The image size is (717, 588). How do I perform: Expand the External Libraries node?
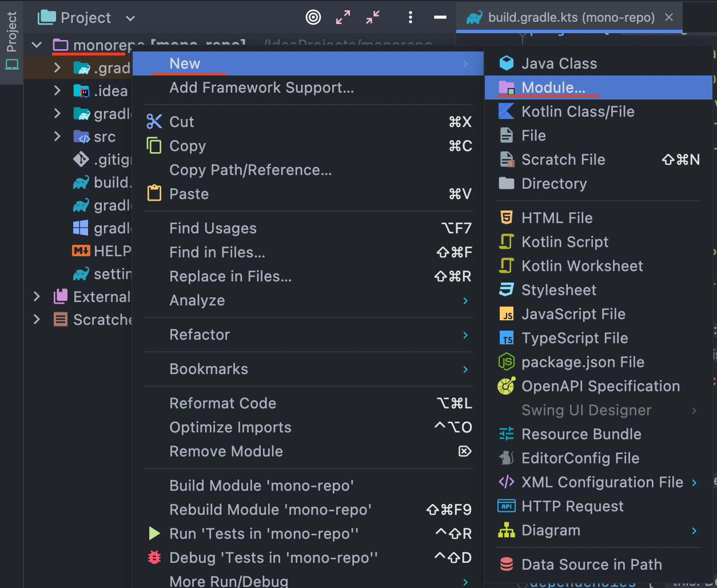(x=37, y=296)
